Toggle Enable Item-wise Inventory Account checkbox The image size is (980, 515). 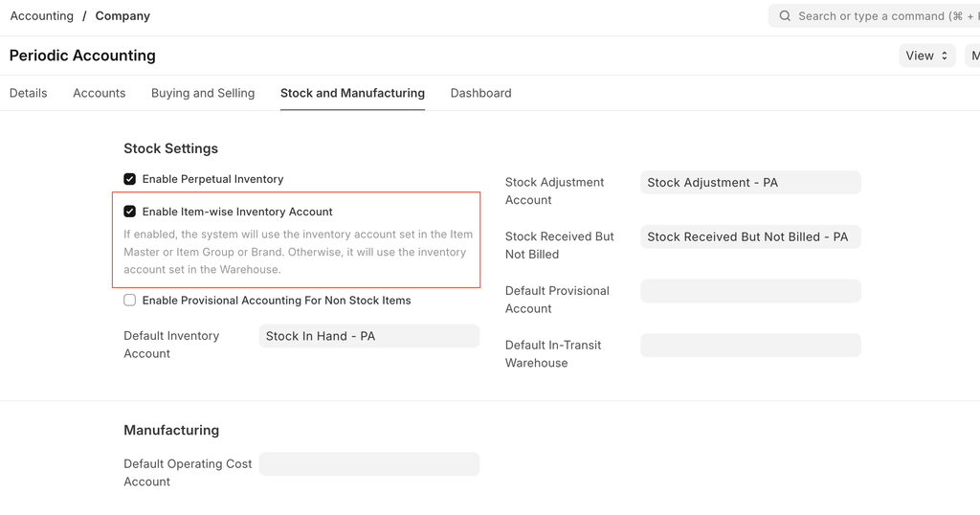(x=130, y=212)
